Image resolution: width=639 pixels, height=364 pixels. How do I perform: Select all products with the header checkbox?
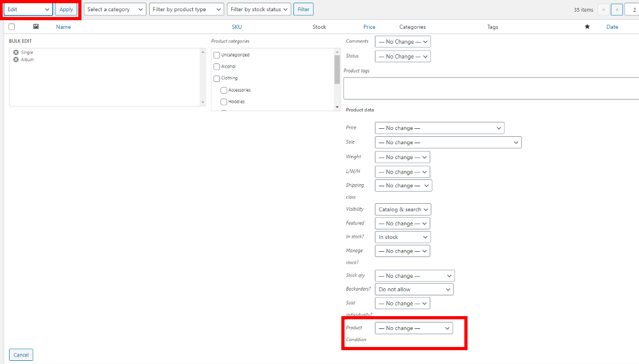pyautogui.click(x=11, y=26)
